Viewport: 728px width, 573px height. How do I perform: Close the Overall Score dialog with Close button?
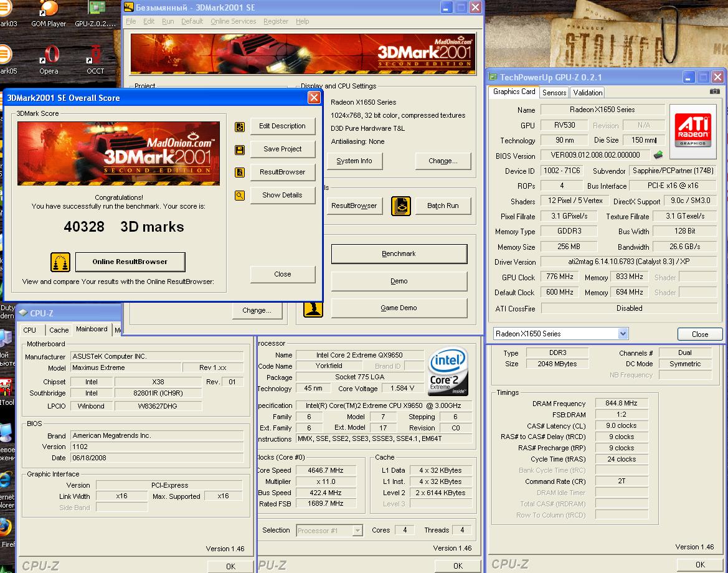coord(282,275)
